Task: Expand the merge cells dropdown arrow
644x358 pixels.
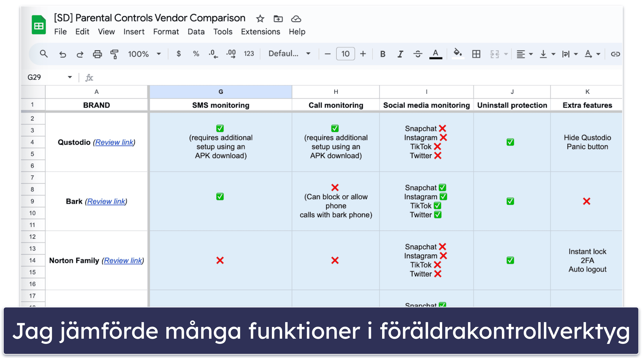Action: tap(506, 54)
